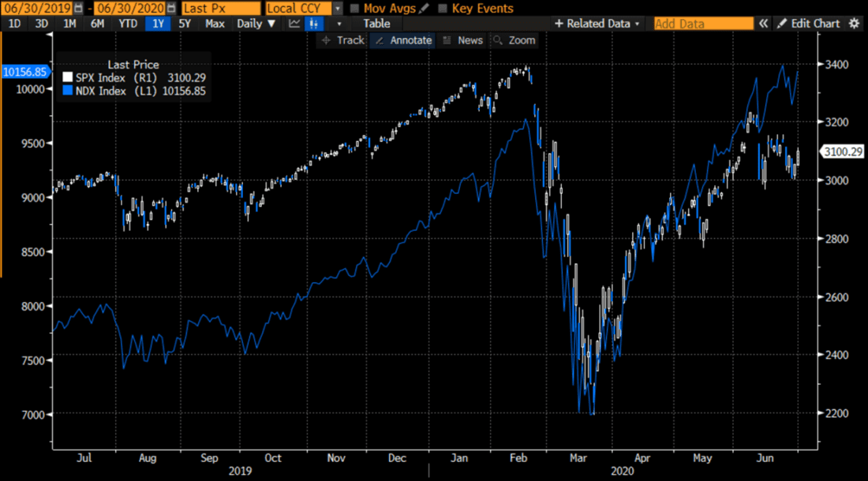Select the 3D time range

42,24
